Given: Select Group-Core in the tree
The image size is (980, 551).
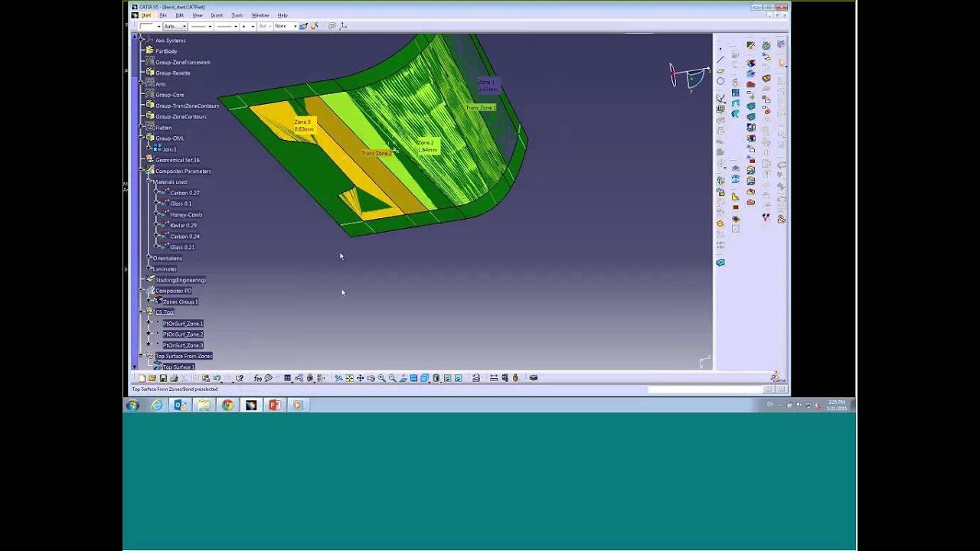Looking at the screenshot, I should coord(170,95).
